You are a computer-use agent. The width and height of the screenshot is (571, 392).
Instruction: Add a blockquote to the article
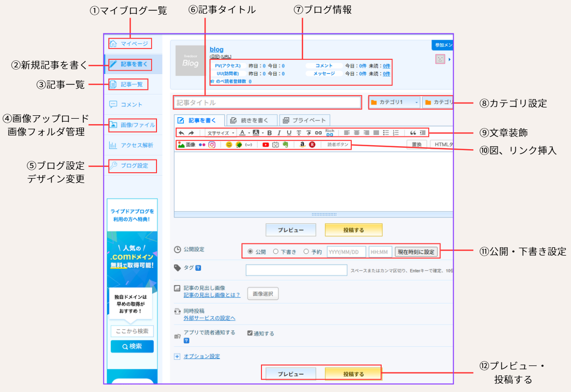[x=413, y=132]
